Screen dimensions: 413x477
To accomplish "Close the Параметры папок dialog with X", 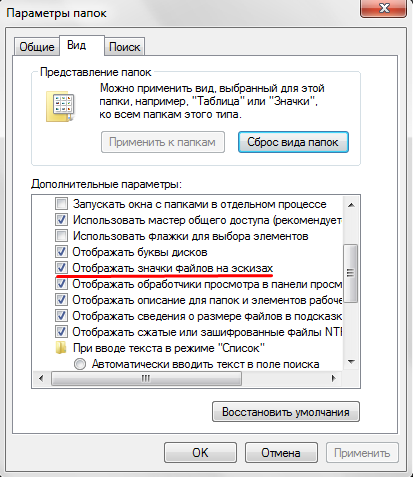I will tap(384, 8).
